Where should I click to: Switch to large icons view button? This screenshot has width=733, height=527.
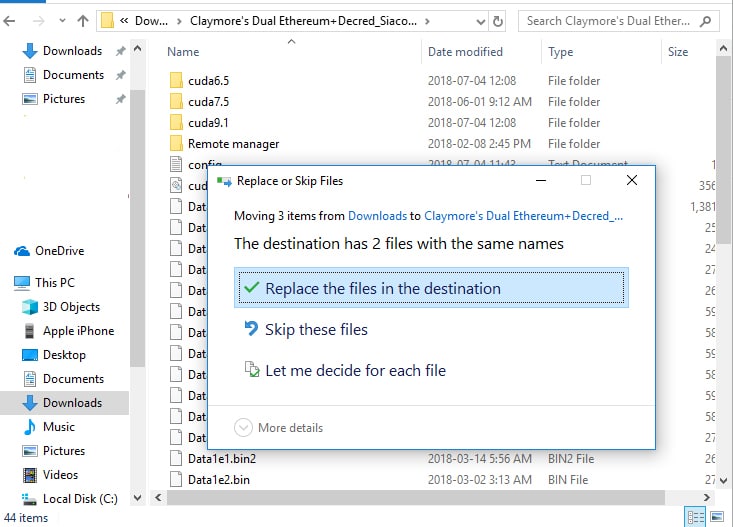click(717, 517)
